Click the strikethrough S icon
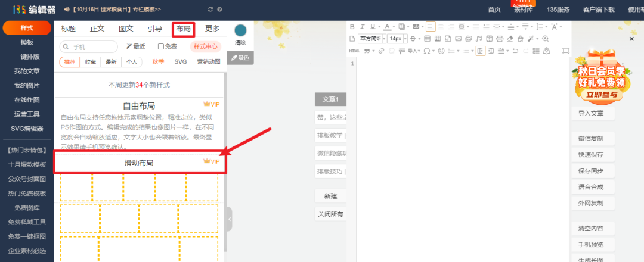Image resolution: width=644 pixels, height=262 pixels. pos(413,39)
